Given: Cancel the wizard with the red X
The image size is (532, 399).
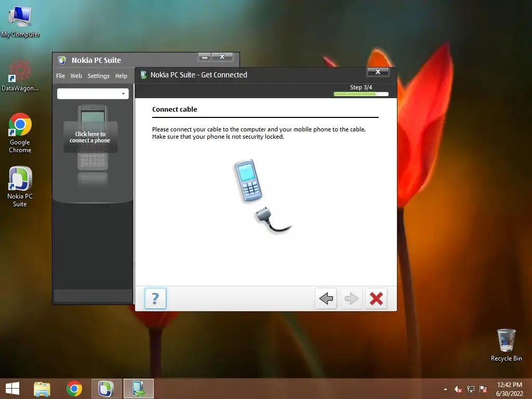Looking at the screenshot, I should [376, 299].
